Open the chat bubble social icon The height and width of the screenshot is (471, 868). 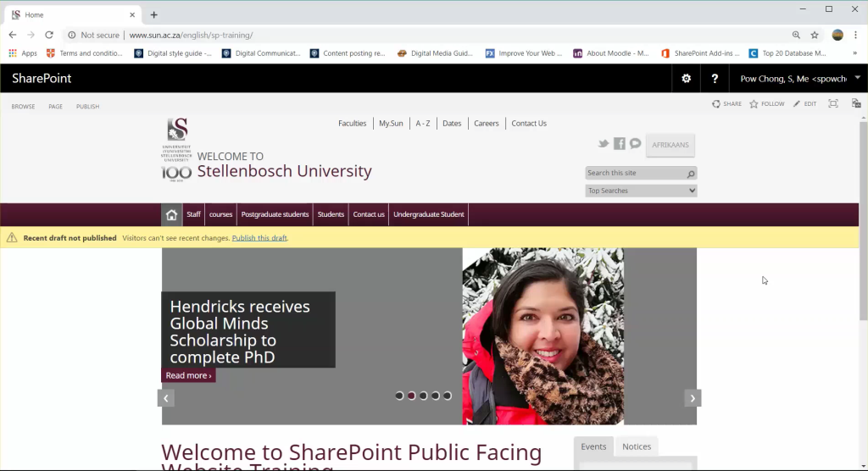point(635,144)
